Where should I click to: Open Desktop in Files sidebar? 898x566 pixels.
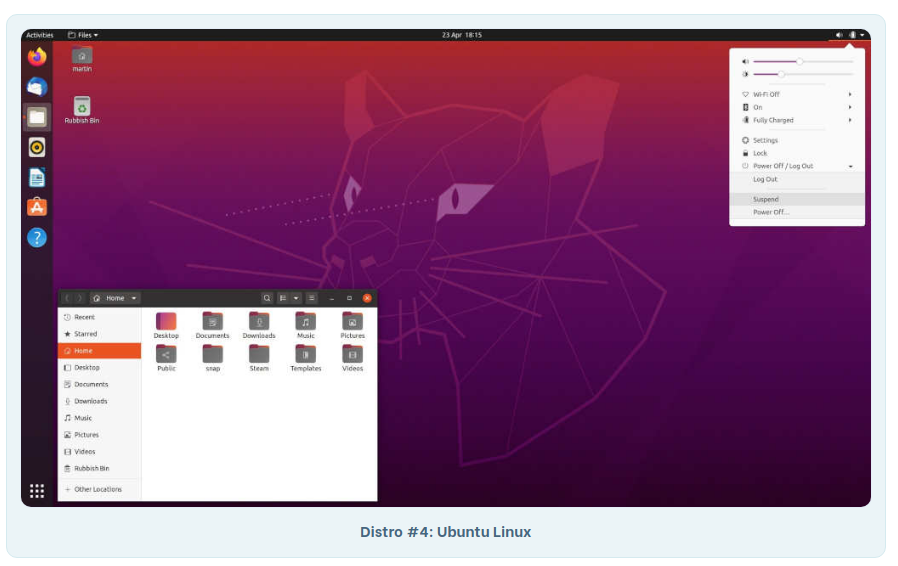[100, 368]
